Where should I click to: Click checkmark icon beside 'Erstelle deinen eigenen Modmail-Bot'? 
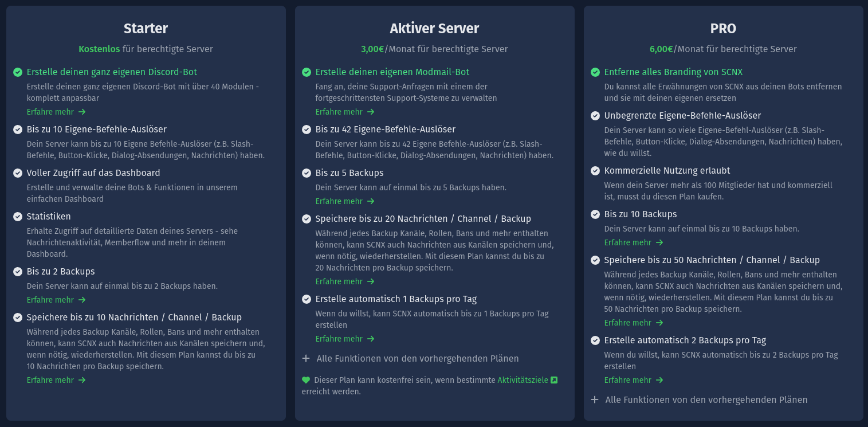coord(307,72)
